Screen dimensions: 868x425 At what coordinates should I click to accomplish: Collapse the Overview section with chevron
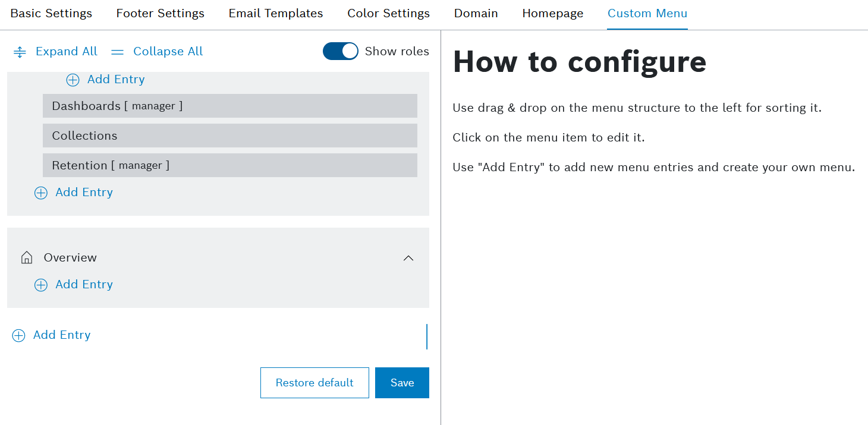(x=408, y=258)
